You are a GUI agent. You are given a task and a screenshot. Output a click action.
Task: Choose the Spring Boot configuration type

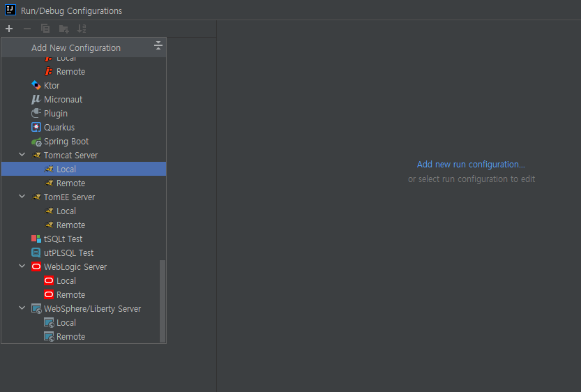(84, 141)
